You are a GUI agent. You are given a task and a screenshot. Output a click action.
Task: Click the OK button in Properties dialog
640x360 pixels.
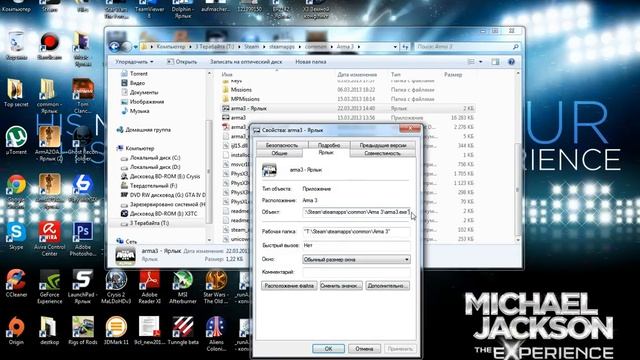329,349
